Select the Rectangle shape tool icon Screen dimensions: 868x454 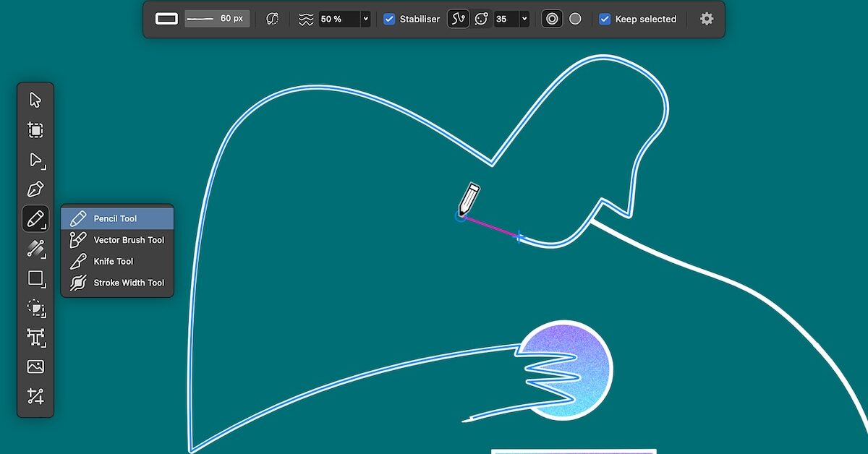coord(35,278)
